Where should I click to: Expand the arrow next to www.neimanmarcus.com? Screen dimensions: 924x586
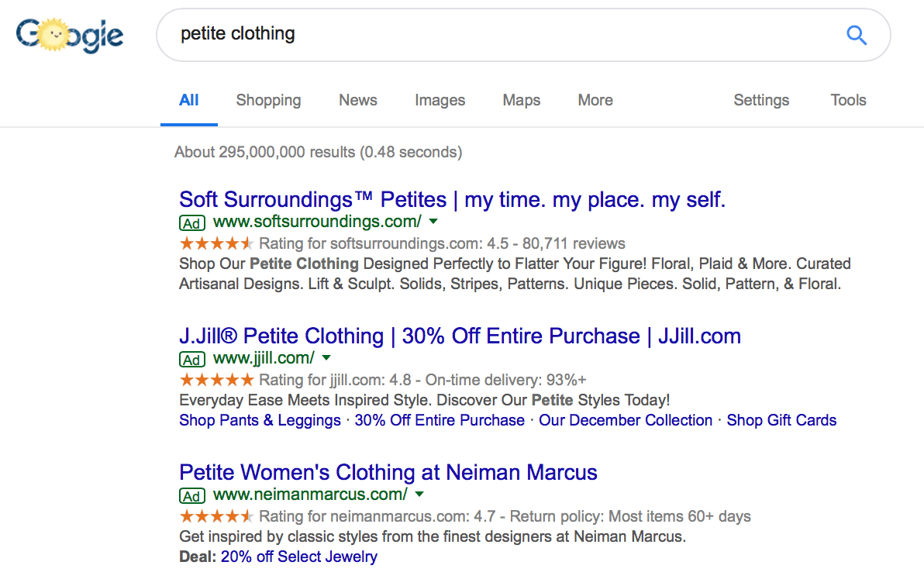[x=419, y=494]
